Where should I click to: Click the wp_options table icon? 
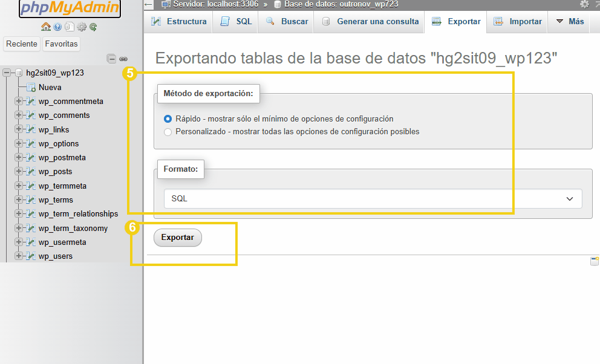(31, 143)
